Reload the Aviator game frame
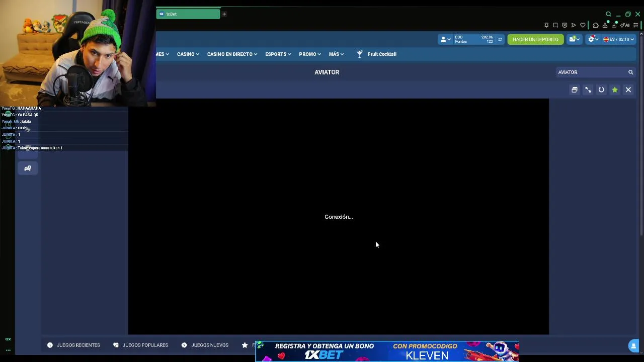 point(601,89)
